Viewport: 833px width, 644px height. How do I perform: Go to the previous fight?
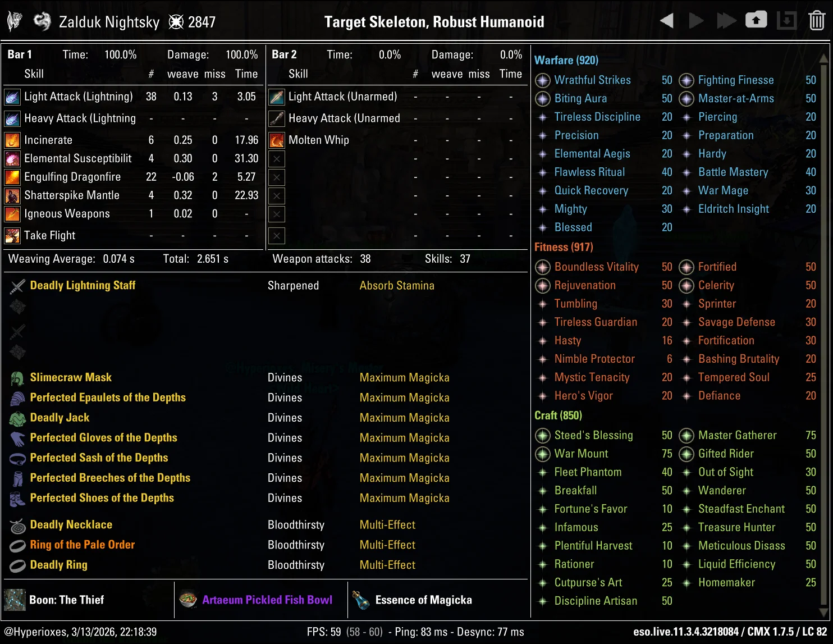666,20
